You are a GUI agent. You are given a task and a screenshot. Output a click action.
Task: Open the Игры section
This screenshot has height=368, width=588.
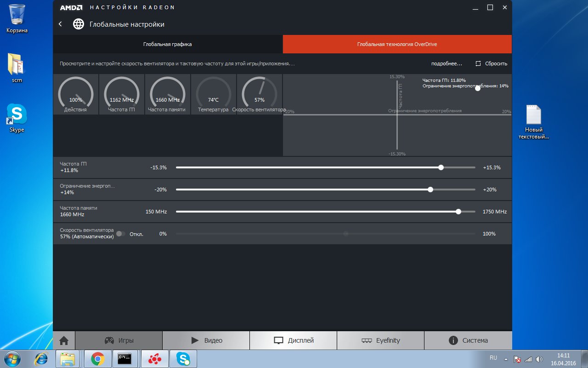(119, 340)
